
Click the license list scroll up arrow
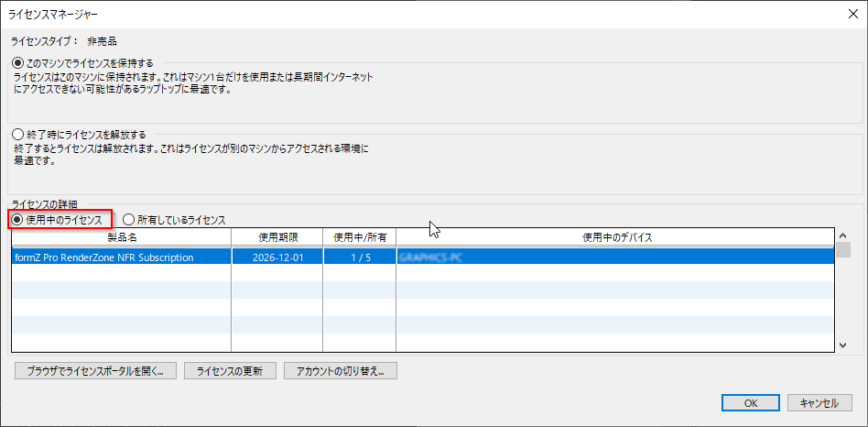coord(843,236)
